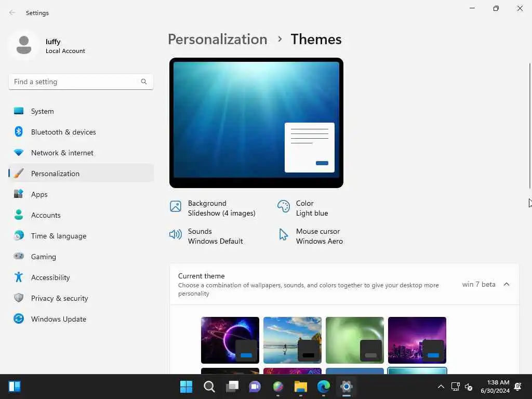Open Accessibility settings category
The width and height of the screenshot is (532, 399).
pos(81,277)
